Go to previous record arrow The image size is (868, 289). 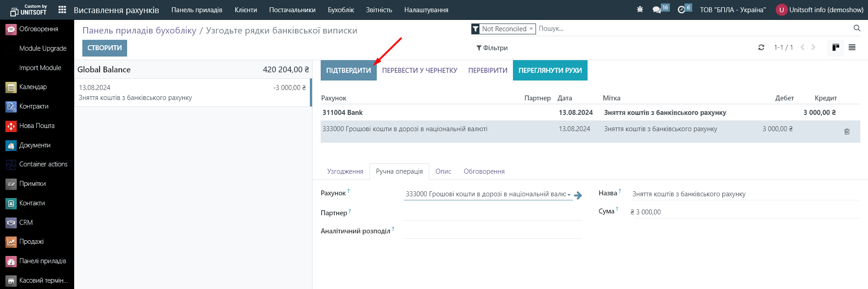[802, 47]
